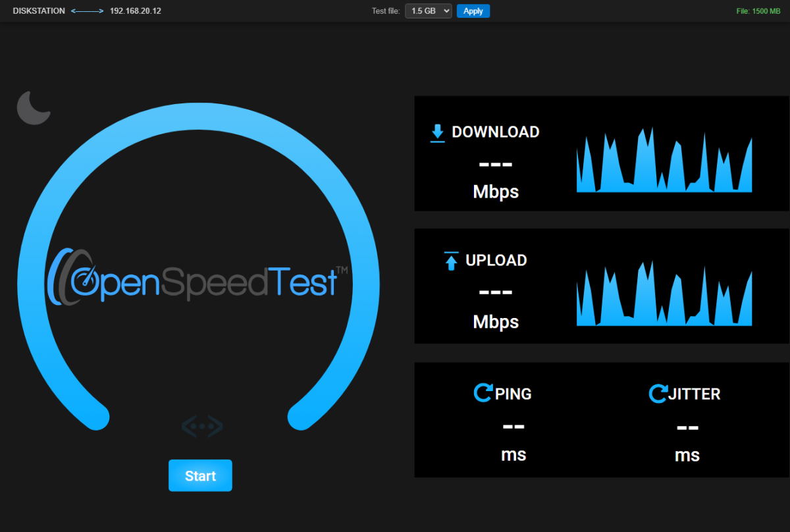Start the speed test

(200, 475)
